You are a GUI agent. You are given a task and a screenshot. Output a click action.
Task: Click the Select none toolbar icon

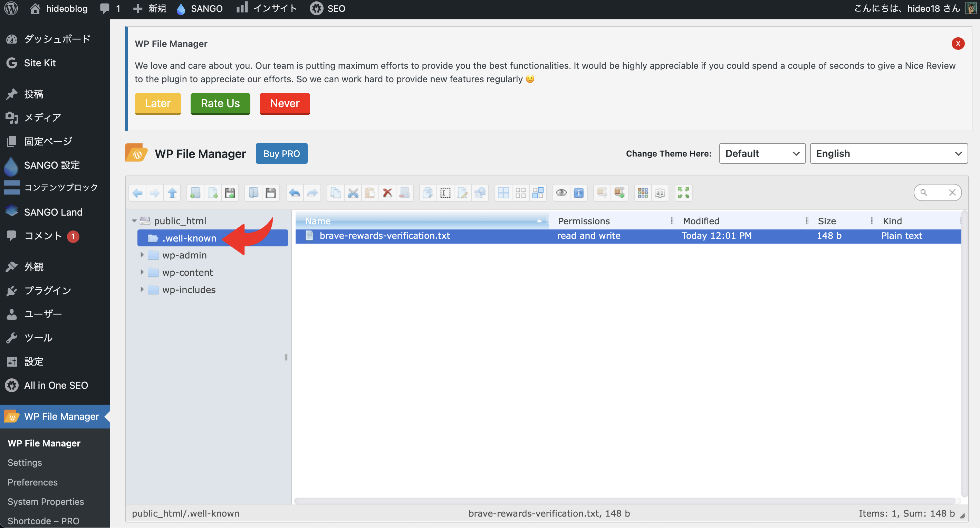coord(521,193)
